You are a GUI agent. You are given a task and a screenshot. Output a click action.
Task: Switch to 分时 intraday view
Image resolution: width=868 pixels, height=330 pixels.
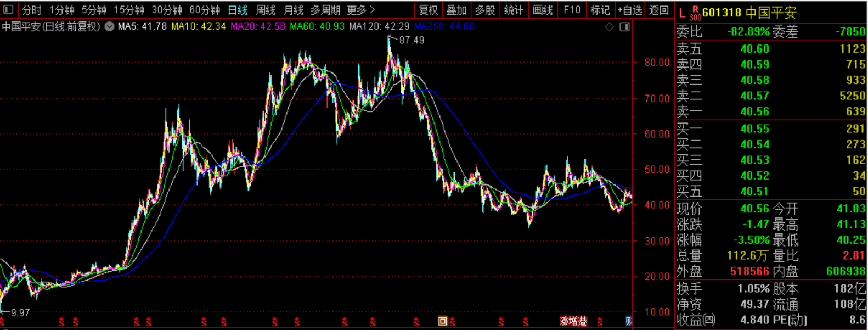point(32,10)
